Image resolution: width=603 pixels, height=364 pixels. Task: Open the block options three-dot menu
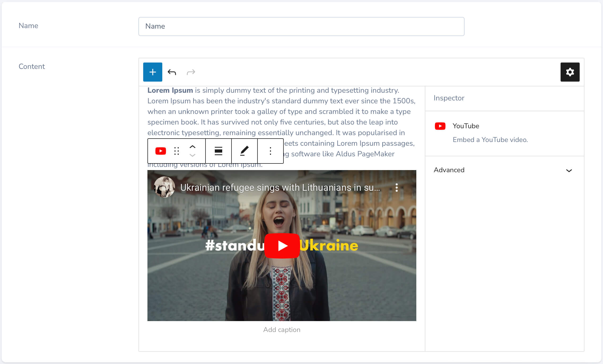[270, 151]
